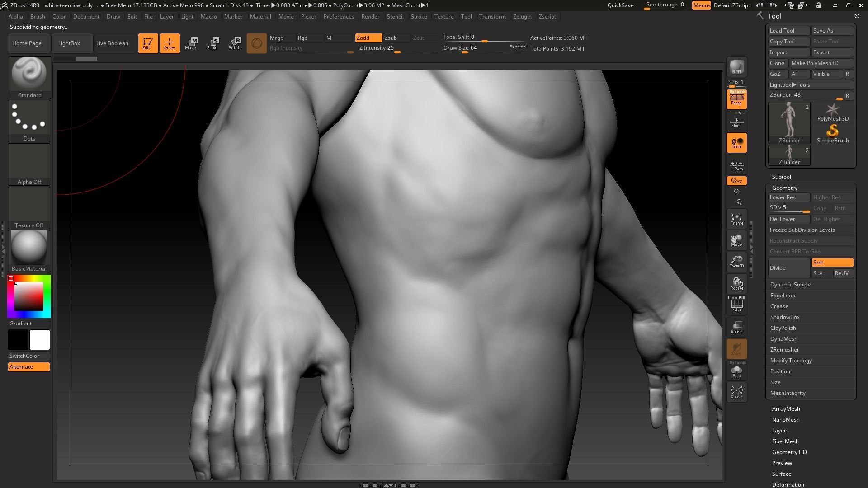Toggle perspective with Persp button
The height and width of the screenshot is (488, 868).
pyautogui.click(x=736, y=99)
